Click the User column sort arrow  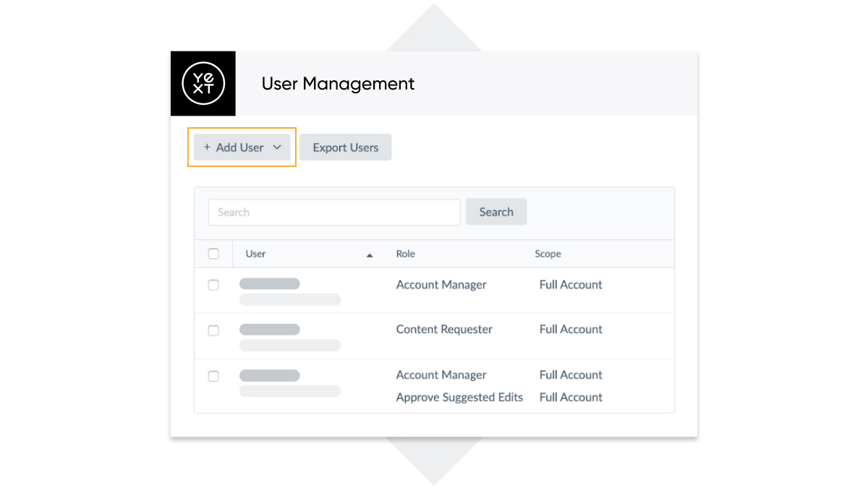point(370,255)
